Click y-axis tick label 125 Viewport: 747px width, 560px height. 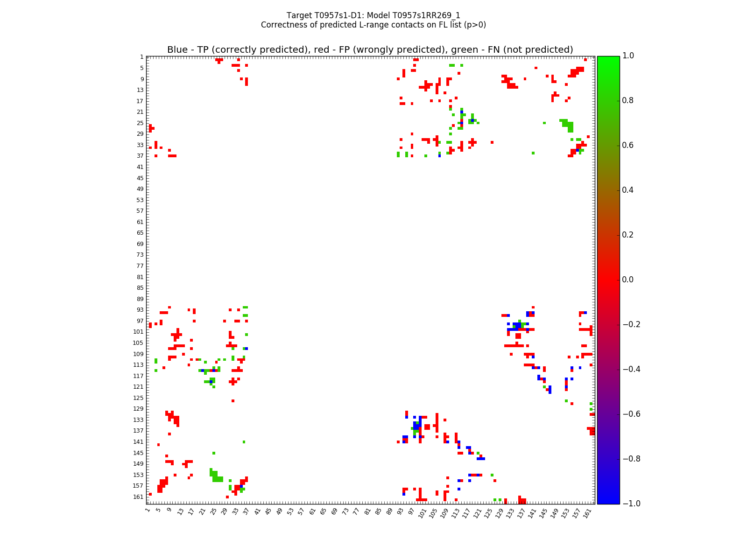138,398
